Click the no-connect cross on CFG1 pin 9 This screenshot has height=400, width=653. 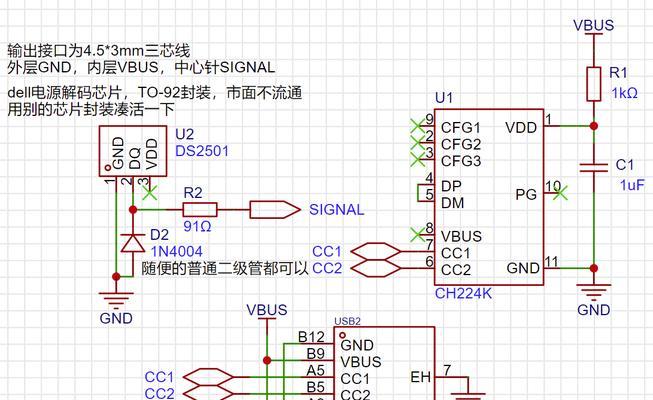coord(417,126)
